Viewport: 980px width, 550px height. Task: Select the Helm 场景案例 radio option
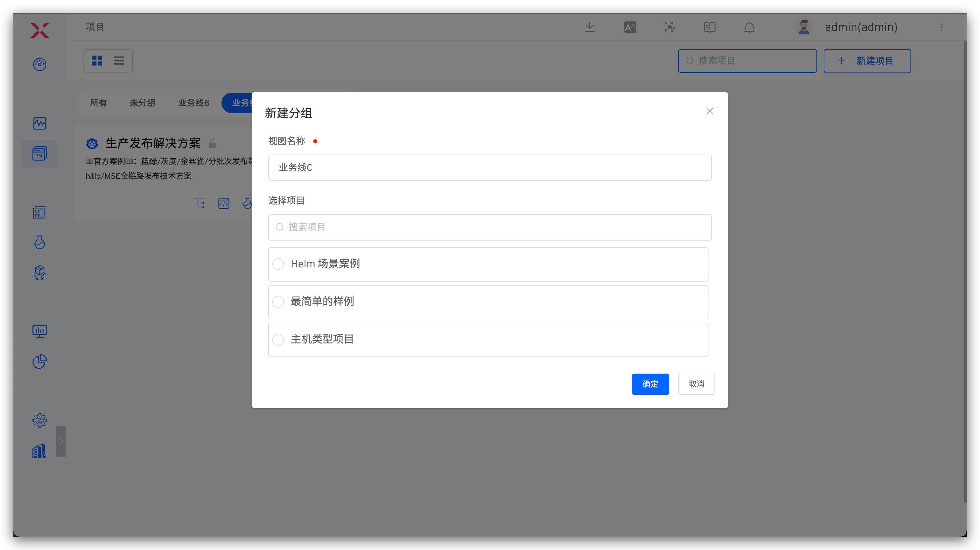pos(278,264)
